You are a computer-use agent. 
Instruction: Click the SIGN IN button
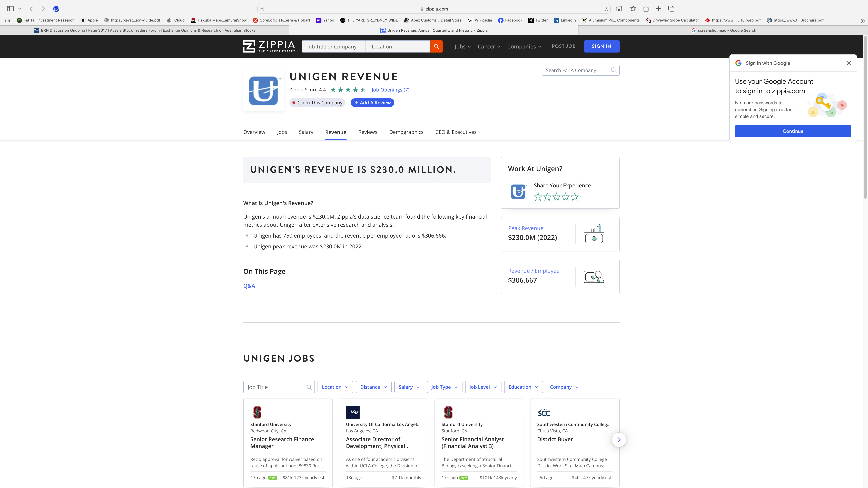(x=601, y=46)
